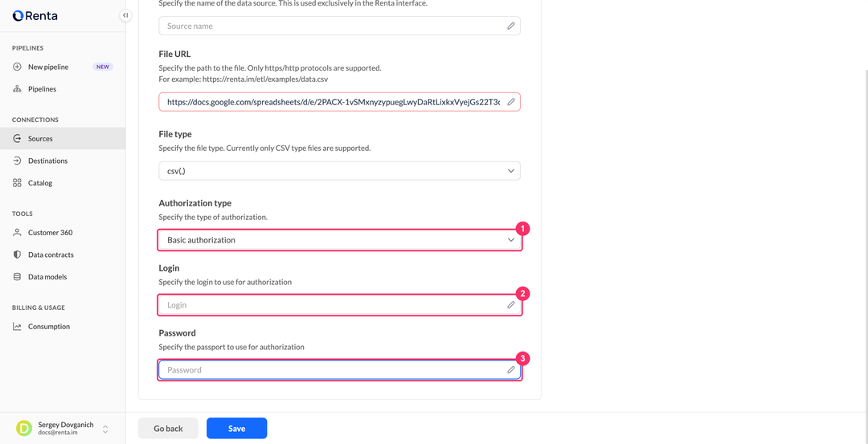Click the Catalog grid icon
Image resolution: width=868 pixels, height=444 pixels.
tap(17, 183)
